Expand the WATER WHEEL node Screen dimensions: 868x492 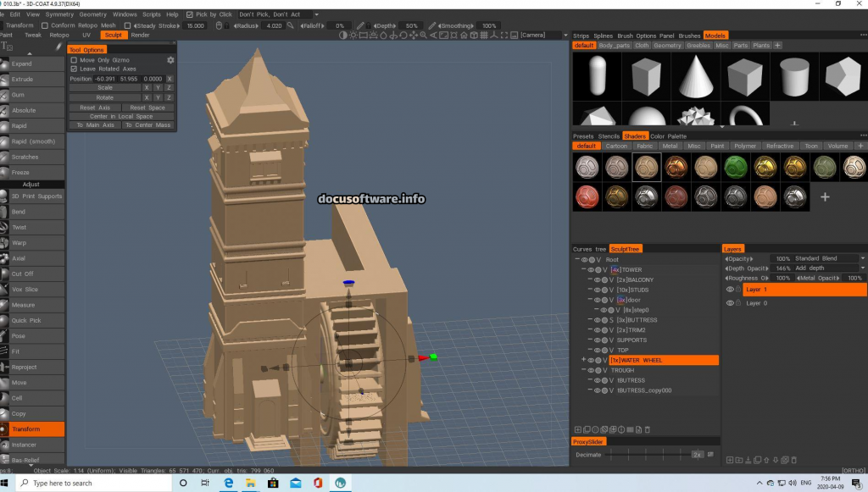(x=583, y=360)
